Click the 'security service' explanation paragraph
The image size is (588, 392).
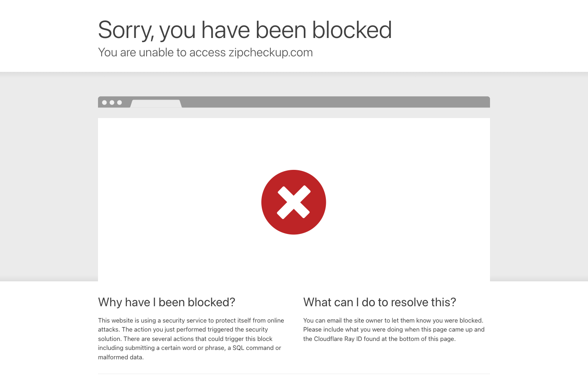(x=191, y=339)
